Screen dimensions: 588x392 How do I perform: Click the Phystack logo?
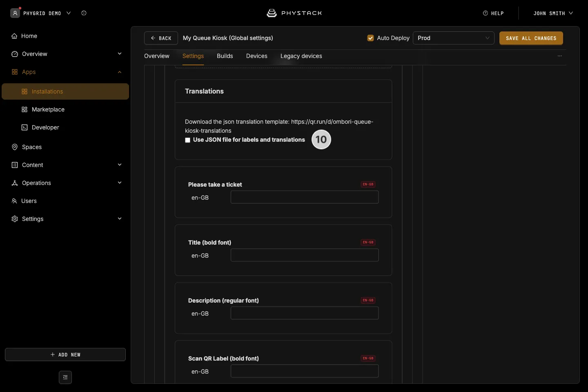pyautogui.click(x=294, y=13)
